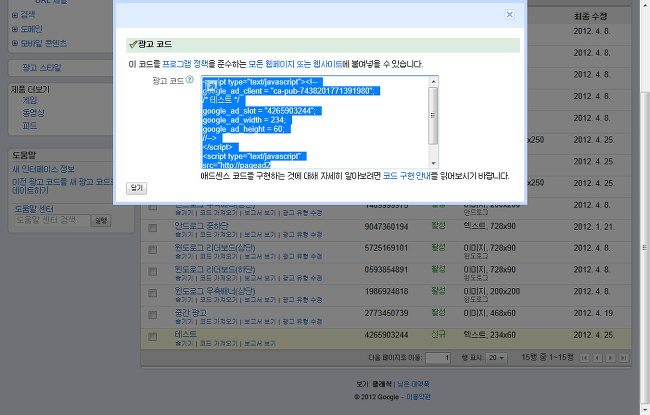Switch to the 낮은 대역폭 view

pos(413,384)
